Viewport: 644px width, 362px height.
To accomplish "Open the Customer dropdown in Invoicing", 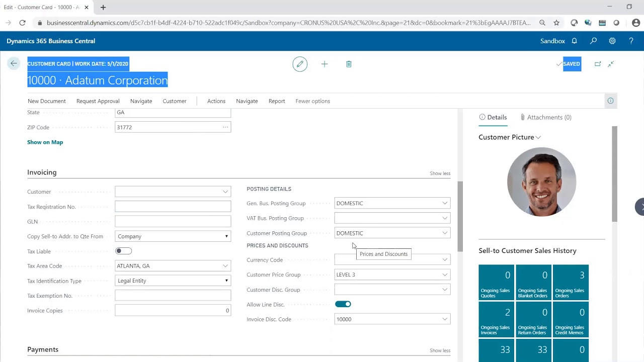I will (225, 192).
